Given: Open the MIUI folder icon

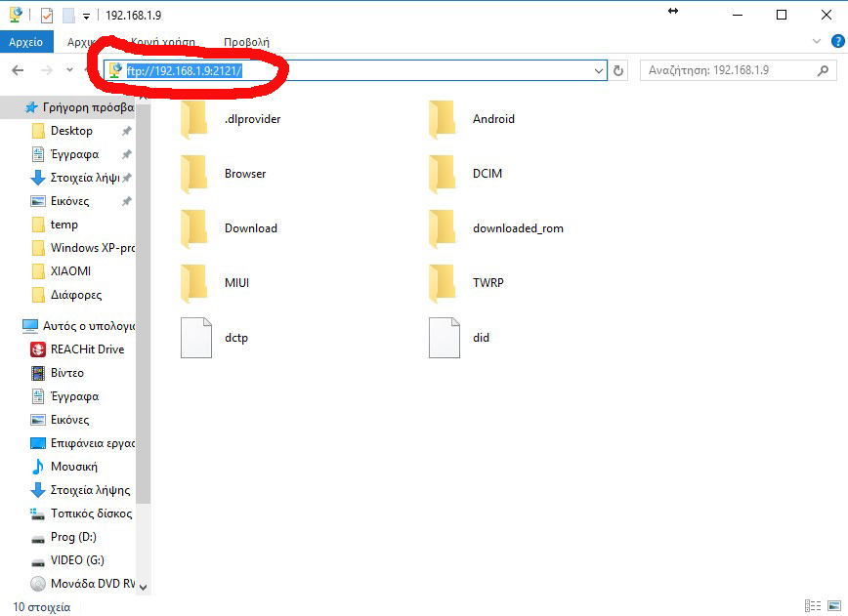Looking at the screenshot, I should pyautogui.click(x=194, y=282).
